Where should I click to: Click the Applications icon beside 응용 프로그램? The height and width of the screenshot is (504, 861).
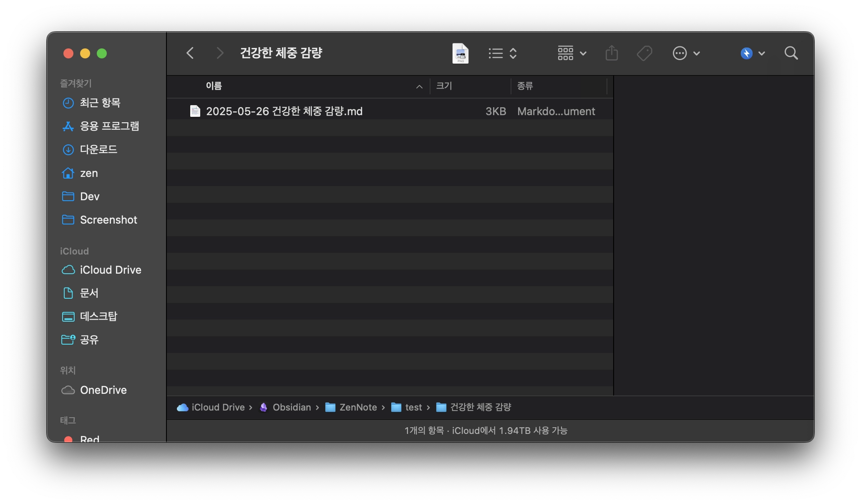[68, 126]
